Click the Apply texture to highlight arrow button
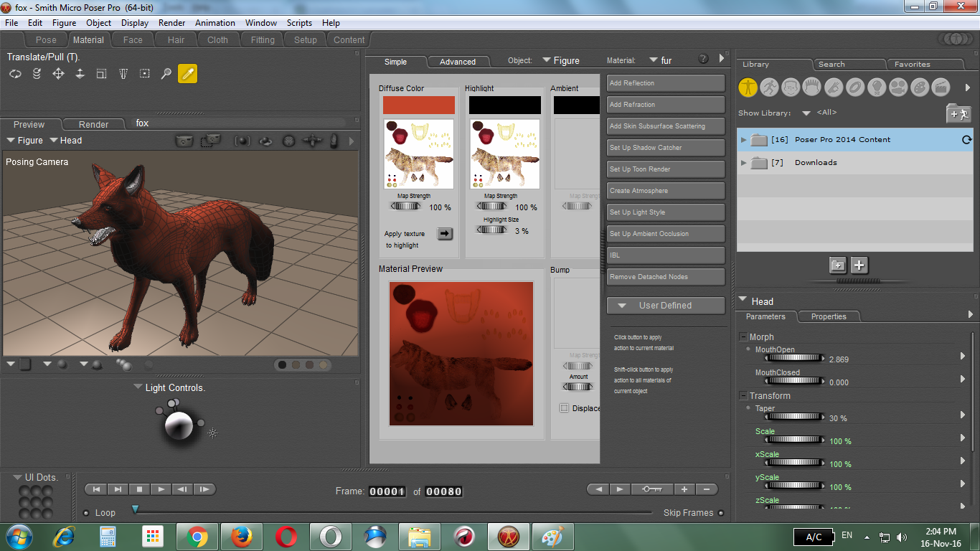The image size is (980, 551). point(445,233)
